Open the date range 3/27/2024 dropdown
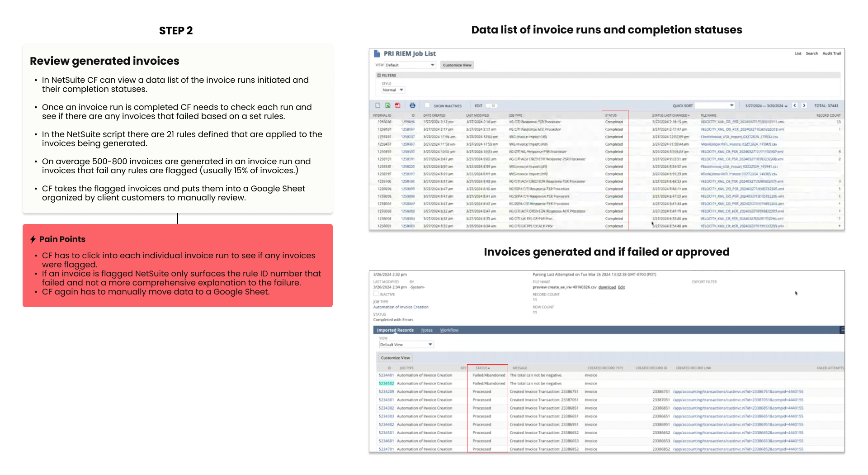The height and width of the screenshot is (475, 868). pyautogui.click(x=766, y=106)
